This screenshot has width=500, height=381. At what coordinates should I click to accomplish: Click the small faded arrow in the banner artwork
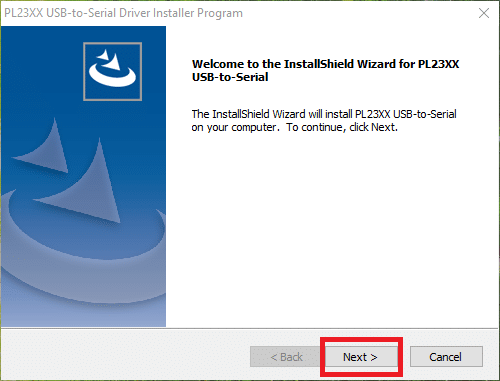[43, 146]
